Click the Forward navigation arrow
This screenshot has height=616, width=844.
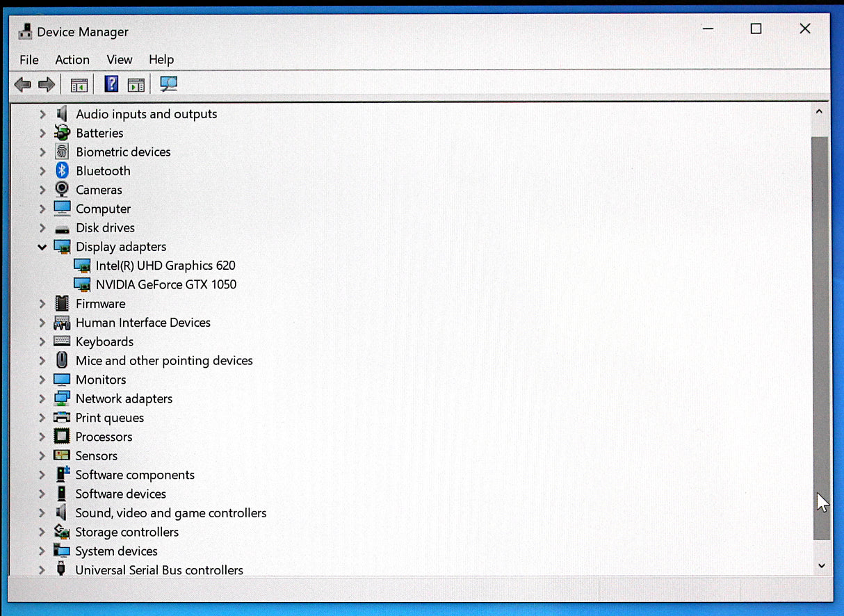pos(46,83)
